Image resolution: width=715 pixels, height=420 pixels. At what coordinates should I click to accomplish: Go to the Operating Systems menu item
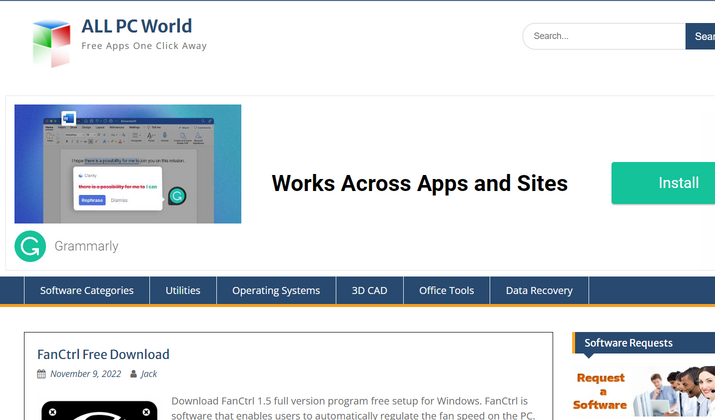point(276,291)
